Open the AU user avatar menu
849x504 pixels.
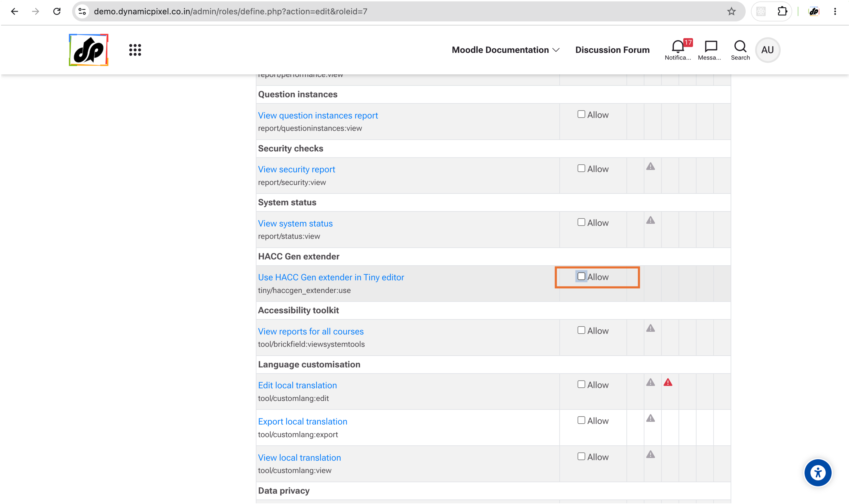(767, 50)
